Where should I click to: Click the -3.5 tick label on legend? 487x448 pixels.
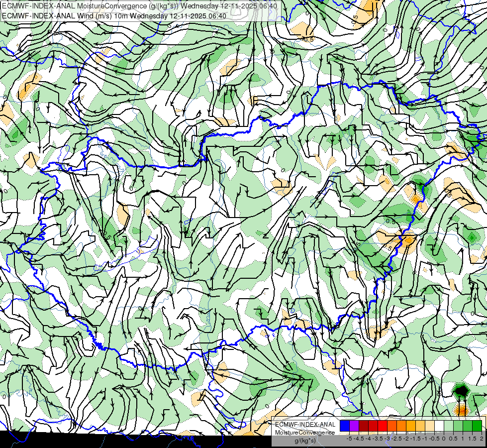(378, 439)
